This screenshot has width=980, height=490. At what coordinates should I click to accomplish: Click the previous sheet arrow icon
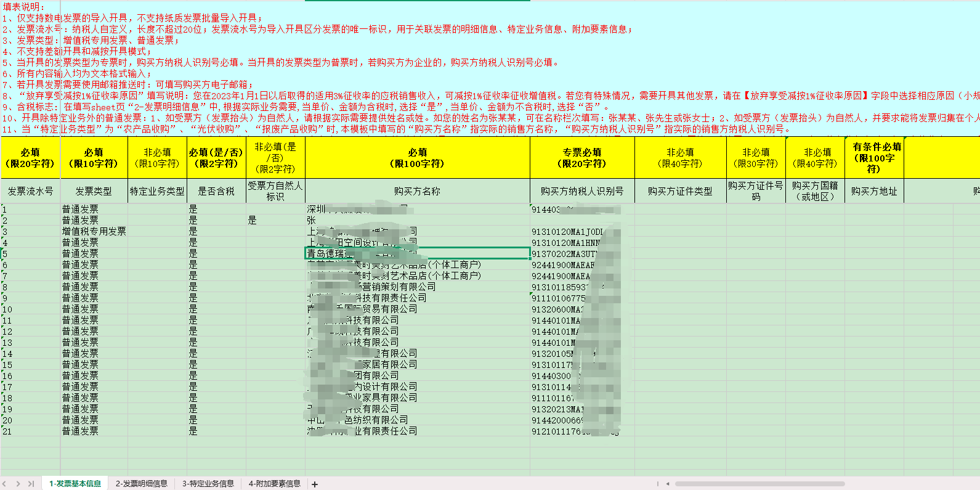6,484
